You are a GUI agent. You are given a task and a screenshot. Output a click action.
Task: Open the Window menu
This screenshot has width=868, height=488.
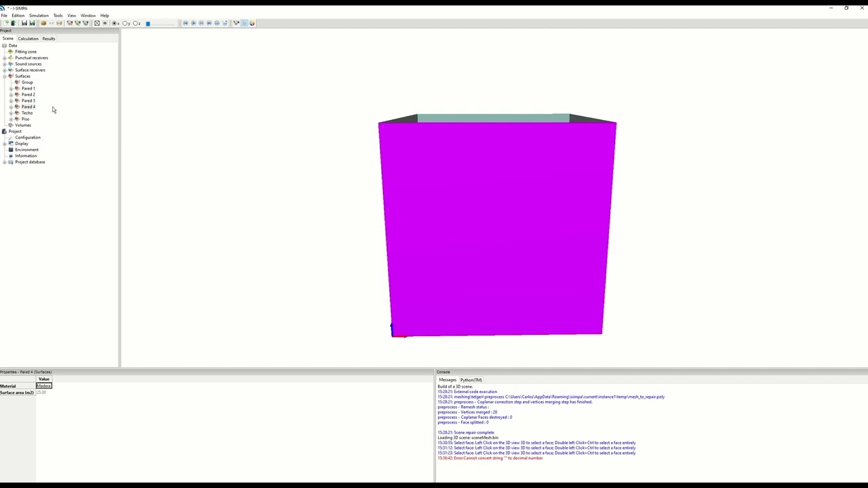click(x=88, y=16)
